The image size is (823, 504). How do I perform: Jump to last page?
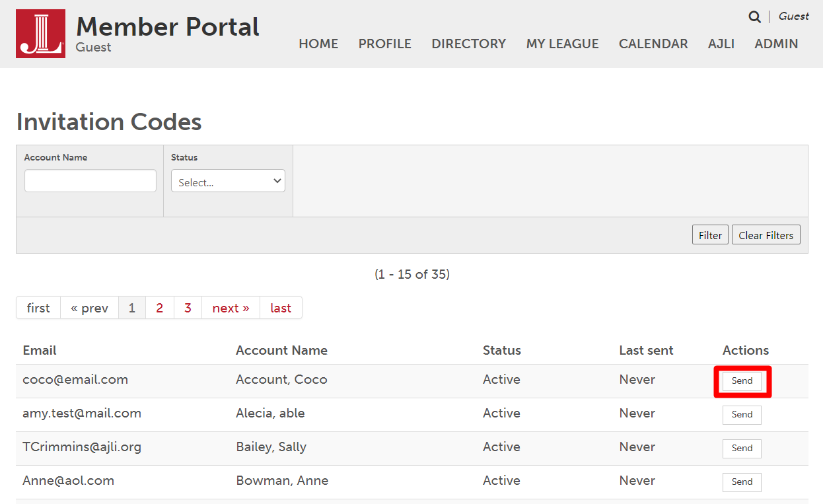coord(281,308)
